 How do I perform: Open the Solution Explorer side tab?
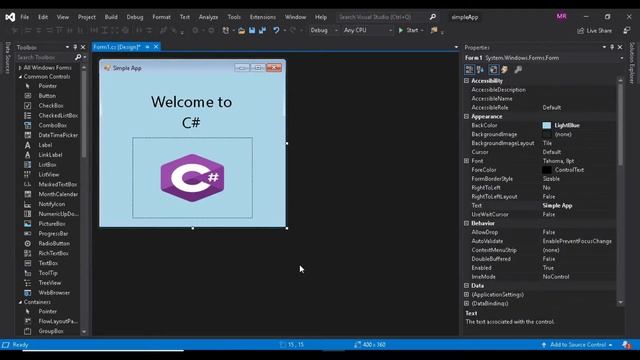click(x=632, y=62)
